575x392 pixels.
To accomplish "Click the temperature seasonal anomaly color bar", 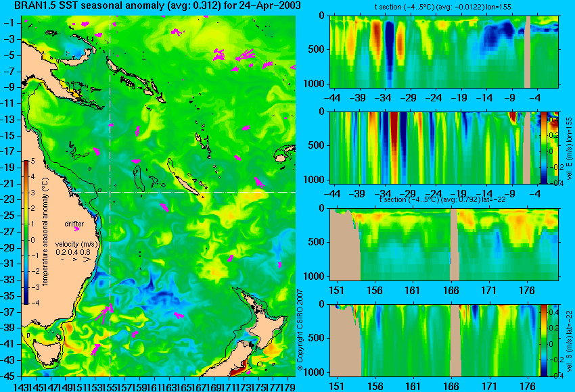I will tap(26, 232).
